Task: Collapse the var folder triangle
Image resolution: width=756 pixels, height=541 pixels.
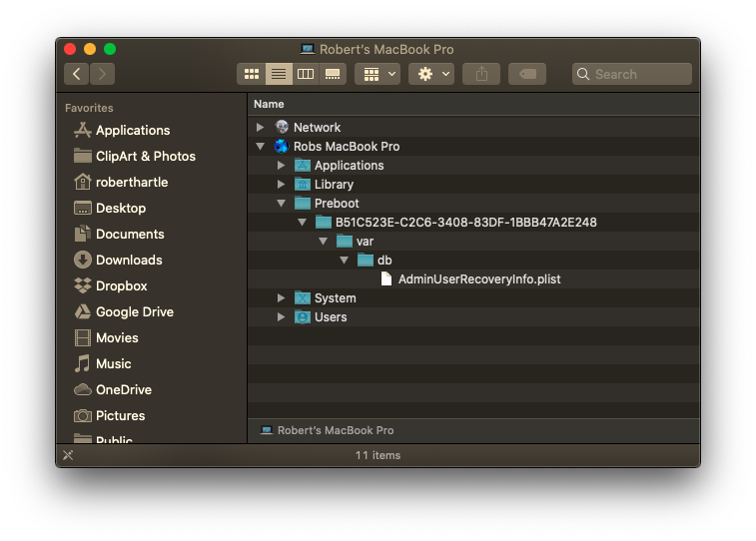Action: pyautogui.click(x=323, y=241)
